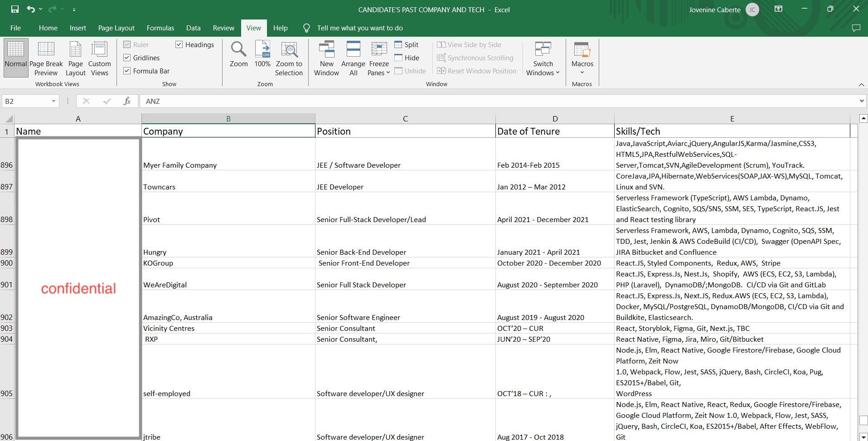Click the Save icon in title bar
The image size is (868, 441).
(x=15, y=9)
